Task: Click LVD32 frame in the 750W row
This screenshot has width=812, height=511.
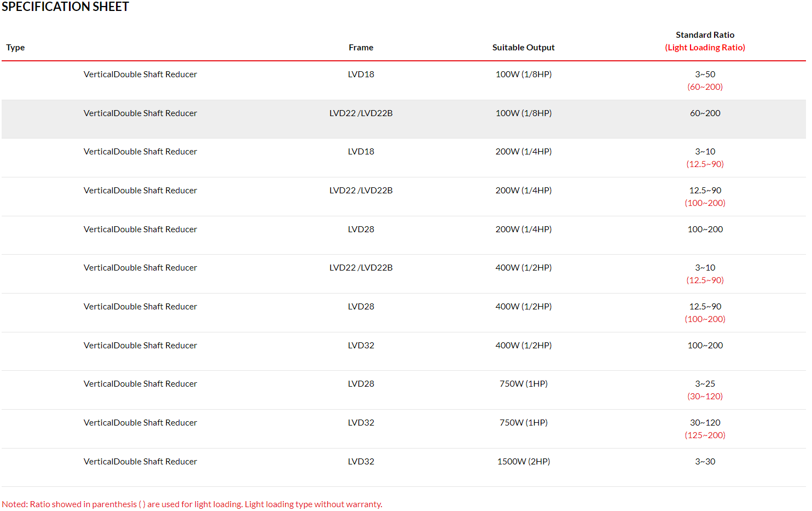Action: 361,423
